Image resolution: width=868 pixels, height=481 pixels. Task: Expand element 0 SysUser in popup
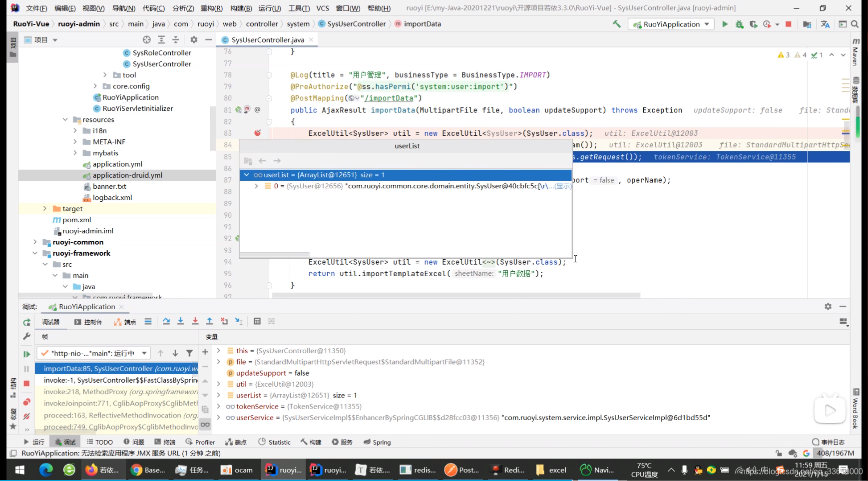[x=256, y=186]
